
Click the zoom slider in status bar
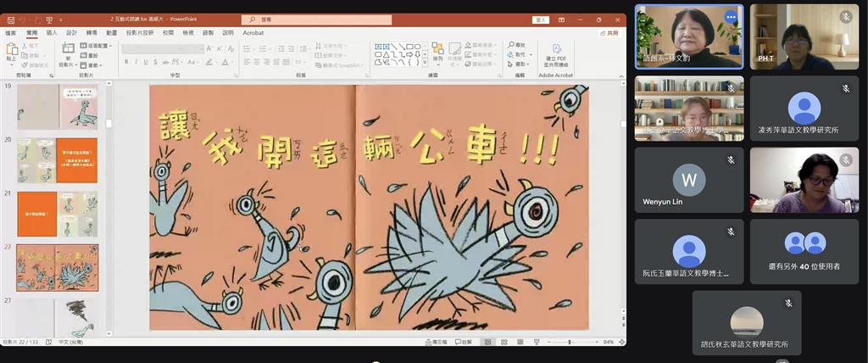point(570,342)
